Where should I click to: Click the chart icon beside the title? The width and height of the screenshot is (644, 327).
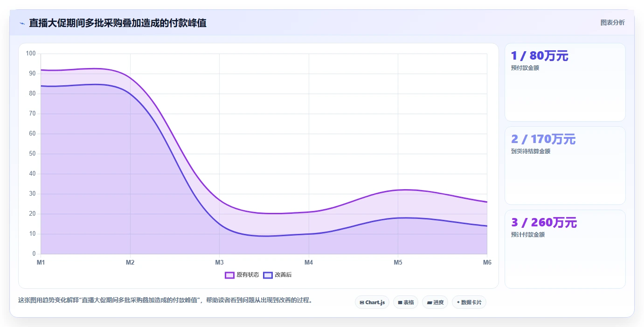click(22, 23)
